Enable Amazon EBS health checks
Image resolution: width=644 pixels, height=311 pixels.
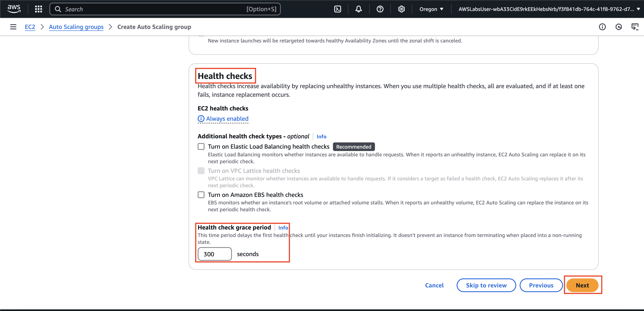point(201,195)
